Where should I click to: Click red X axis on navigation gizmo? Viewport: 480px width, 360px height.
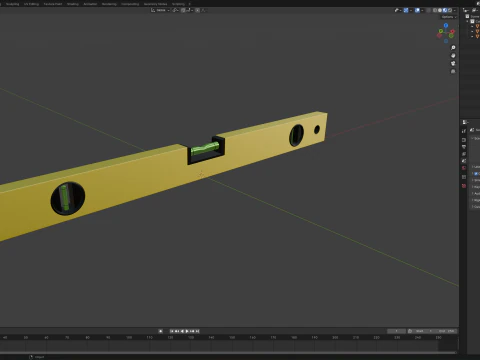(452, 31)
